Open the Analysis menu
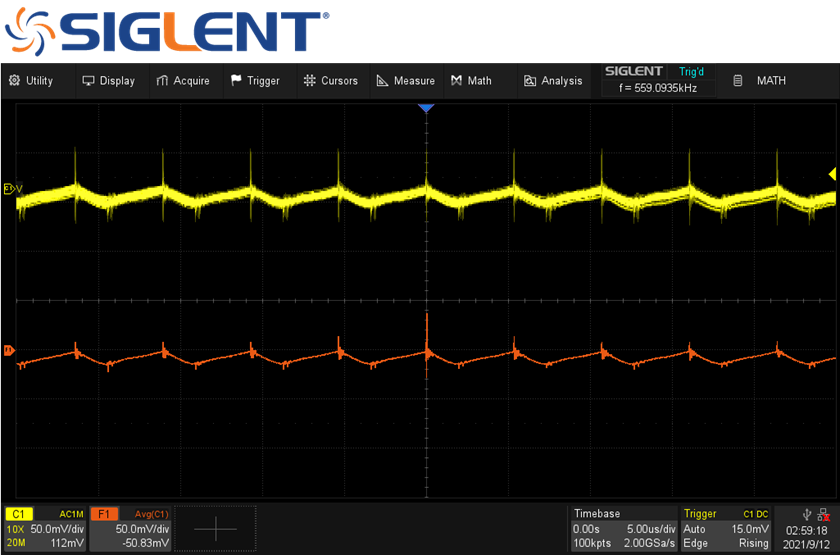840x555 pixels. click(553, 81)
